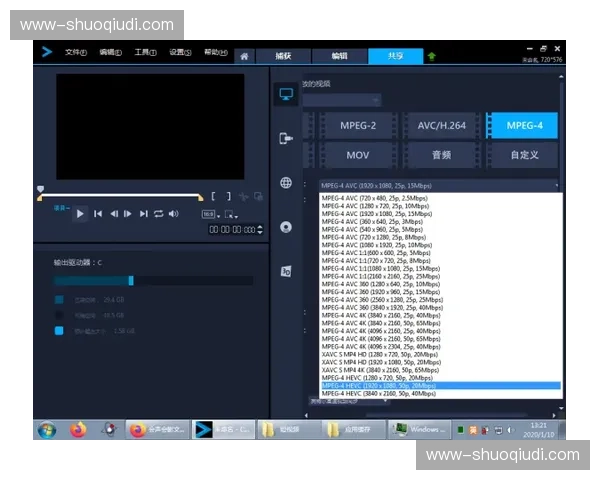This screenshot has width=600, height=480.
Task: Choose the AVC/H.264 format button
Action: [442, 126]
